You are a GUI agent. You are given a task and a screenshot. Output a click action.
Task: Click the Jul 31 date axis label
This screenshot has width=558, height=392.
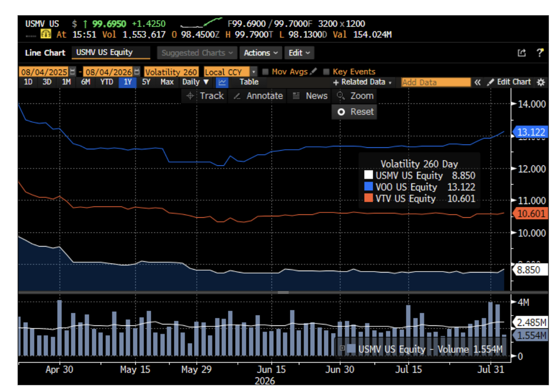(491, 370)
